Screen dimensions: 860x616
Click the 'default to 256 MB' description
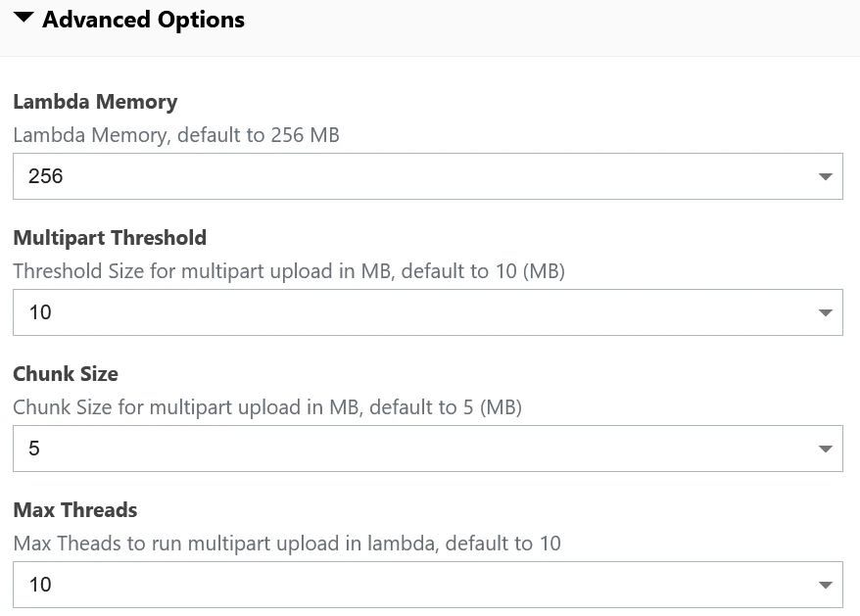[x=176, y=135]
